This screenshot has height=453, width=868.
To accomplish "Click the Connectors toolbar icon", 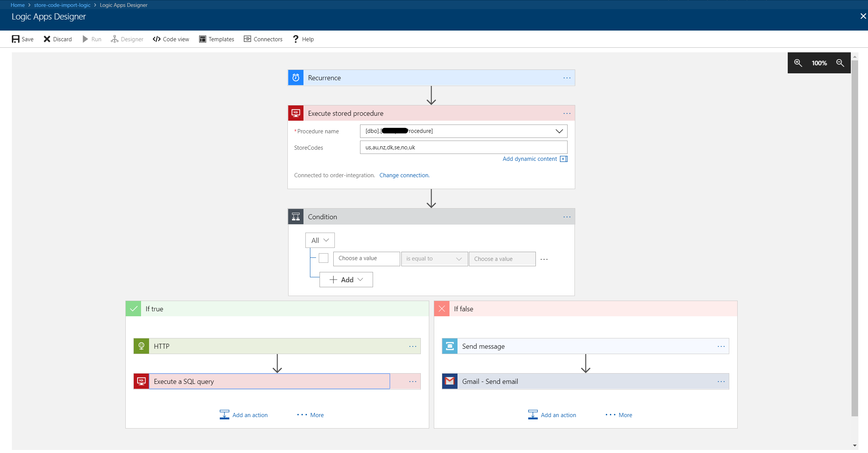I will (x=247, y=39).
